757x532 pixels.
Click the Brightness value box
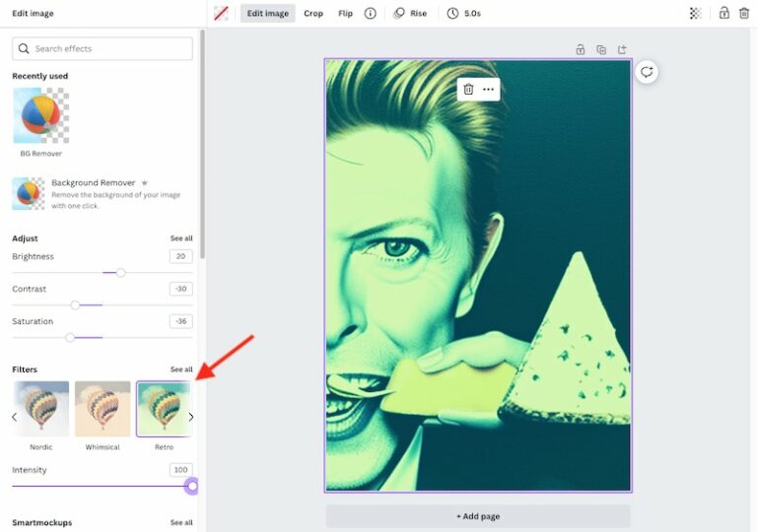tap(181, 256)
